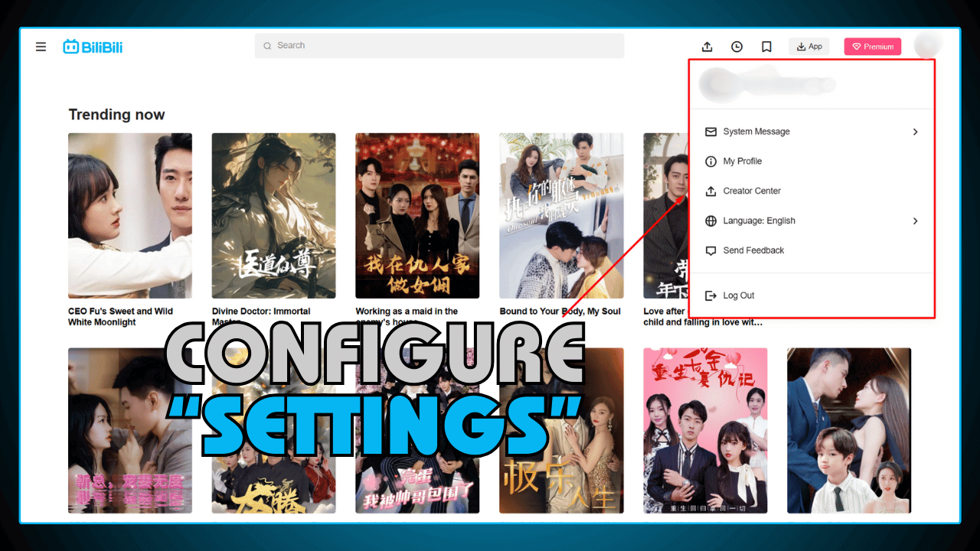Viewport: 980px width, 551px height.
Task: Open My Profile menu entry
Action: pos(812,161)
